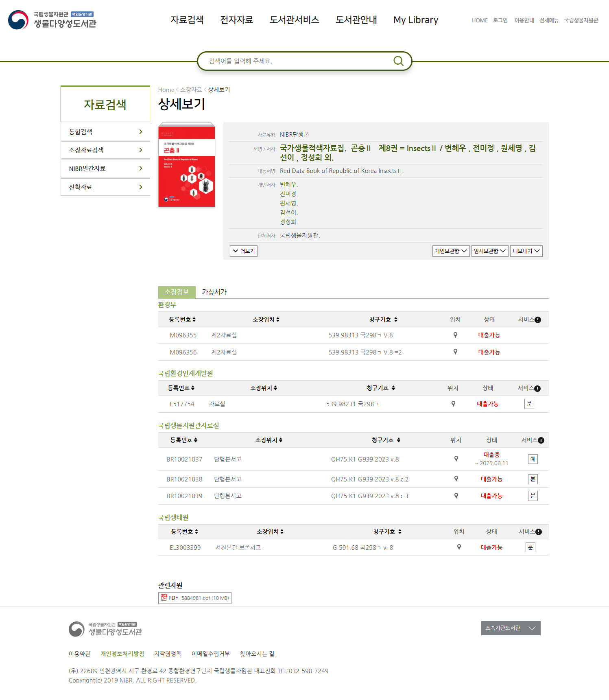
Task: Click location pin for EL3003399 item
Action: click(459, 547)
